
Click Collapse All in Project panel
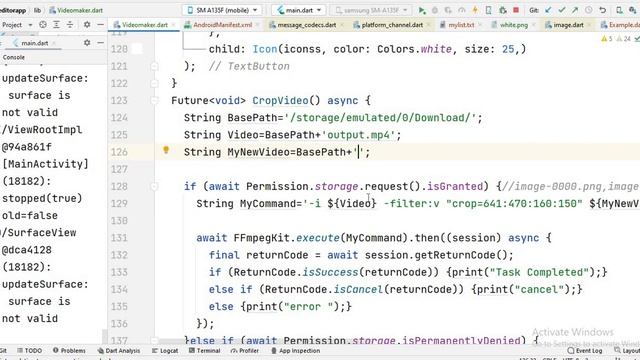point(70,25)
